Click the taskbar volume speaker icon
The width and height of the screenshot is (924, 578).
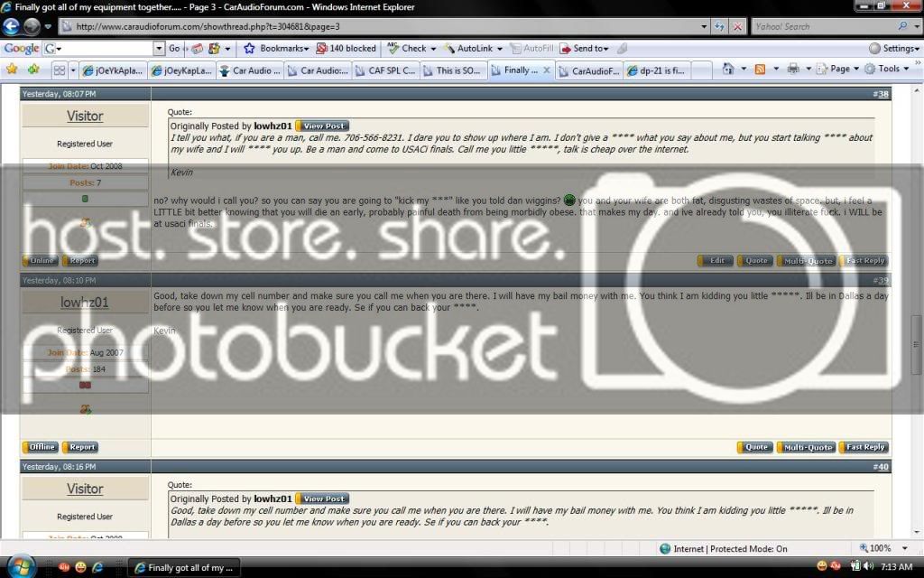(x=868, y=567)
